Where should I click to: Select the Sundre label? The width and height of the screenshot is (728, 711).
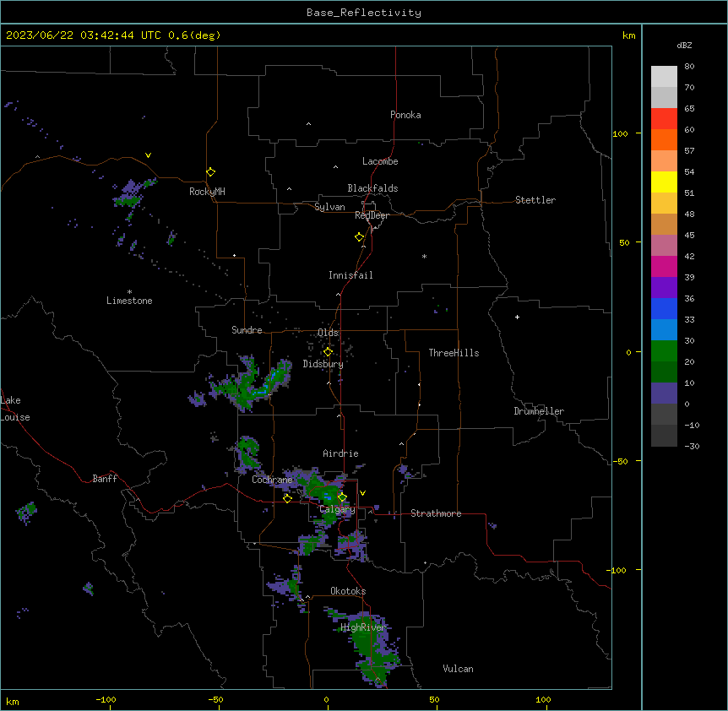pos(247,330)
